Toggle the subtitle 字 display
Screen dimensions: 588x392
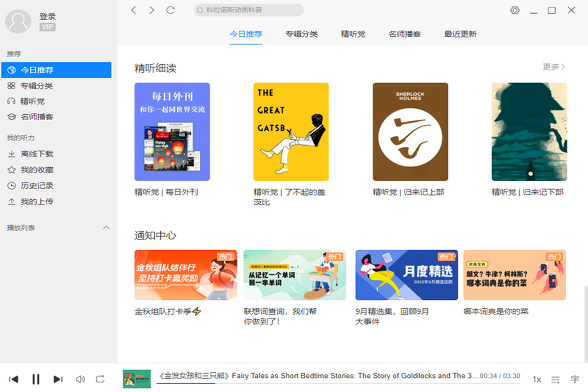[575, 379]
